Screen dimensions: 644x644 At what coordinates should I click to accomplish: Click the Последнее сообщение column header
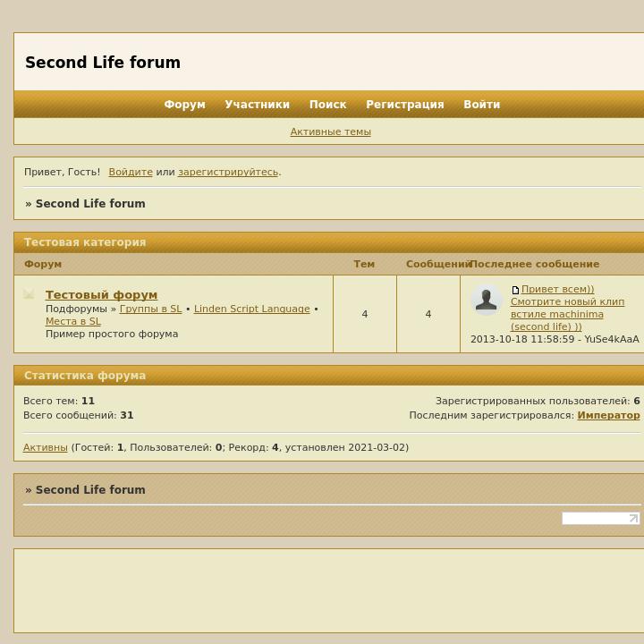[535, 264]
